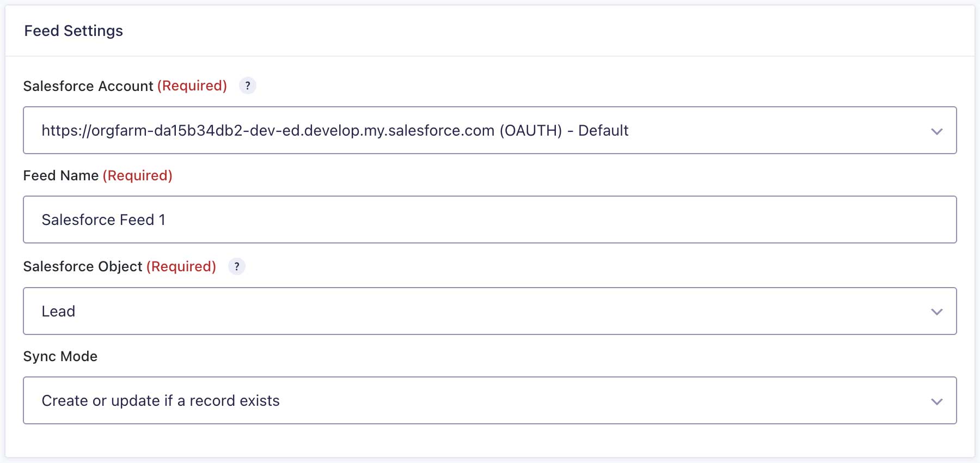This screenshot has width=980, height=463.
Task: Click the Required text beside Salesforce Account
Action: coord(192,86)
